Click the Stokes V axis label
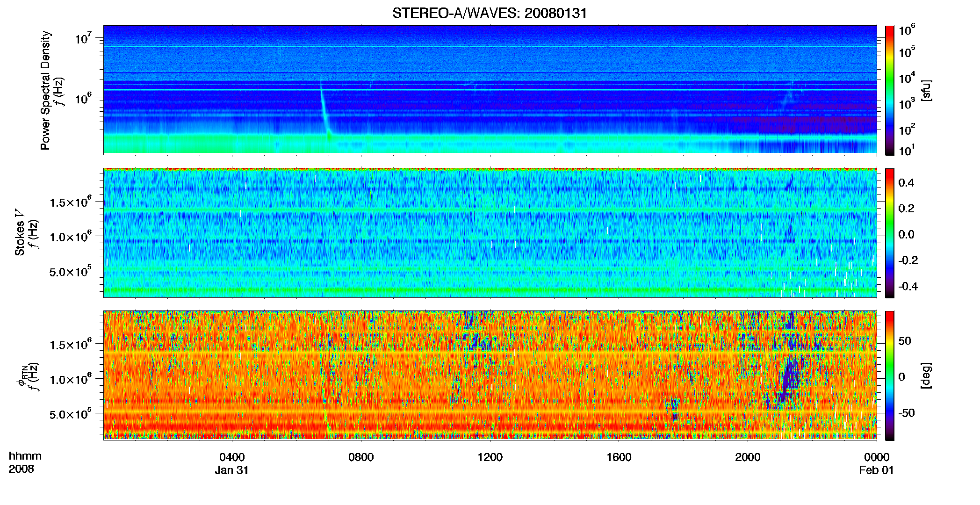The width and height of the screenshot is (980, 505). pos(20,232)
